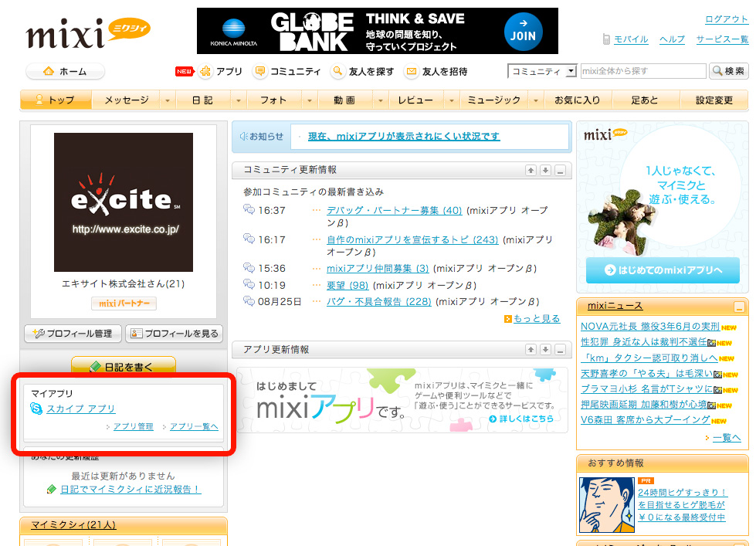The width and height of the screenshot is (756, 546).
Task: Click the profile management wrench icon
Action: coord(39,334)
